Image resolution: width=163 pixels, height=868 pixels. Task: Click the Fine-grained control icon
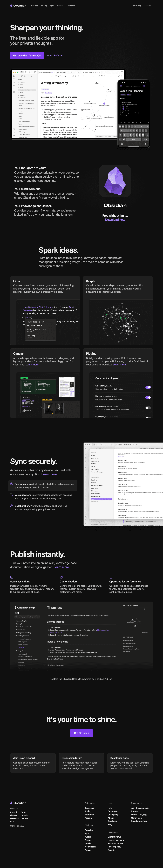coord(12,484)
